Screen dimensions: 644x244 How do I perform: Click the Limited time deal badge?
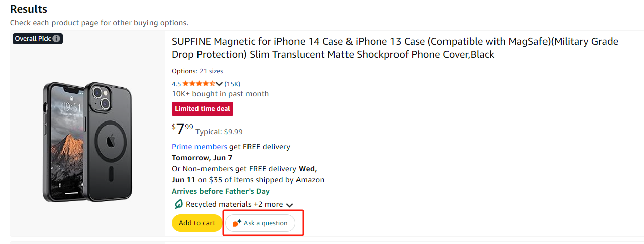click(x=203, y=108)
